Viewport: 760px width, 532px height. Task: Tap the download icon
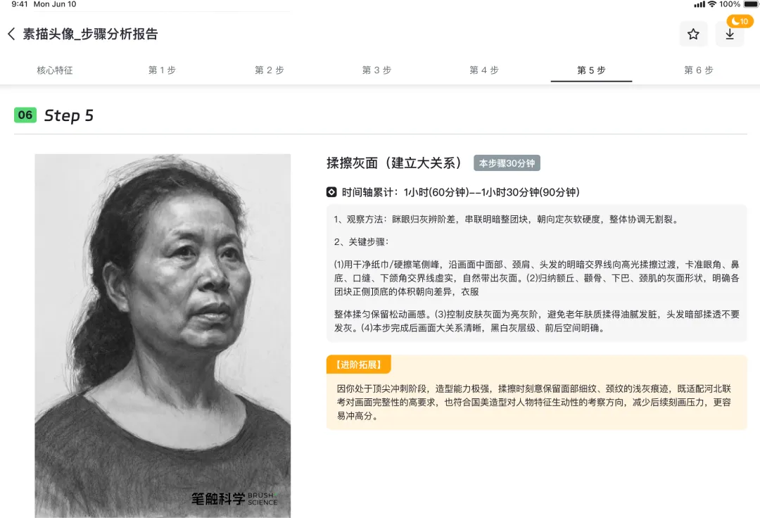[x=730, y=34]
